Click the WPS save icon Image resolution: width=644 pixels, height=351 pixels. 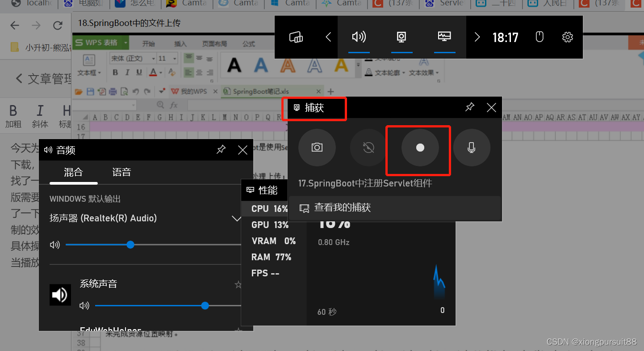pos(90,92)
